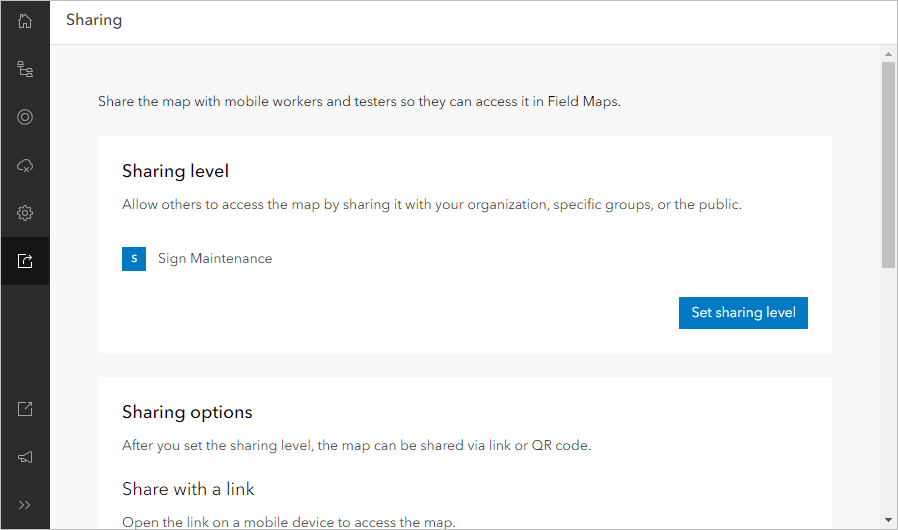Screen dimensions: 898x530
Task: Expand the sidebar with double-chevron
Action: tap(25, 505)
